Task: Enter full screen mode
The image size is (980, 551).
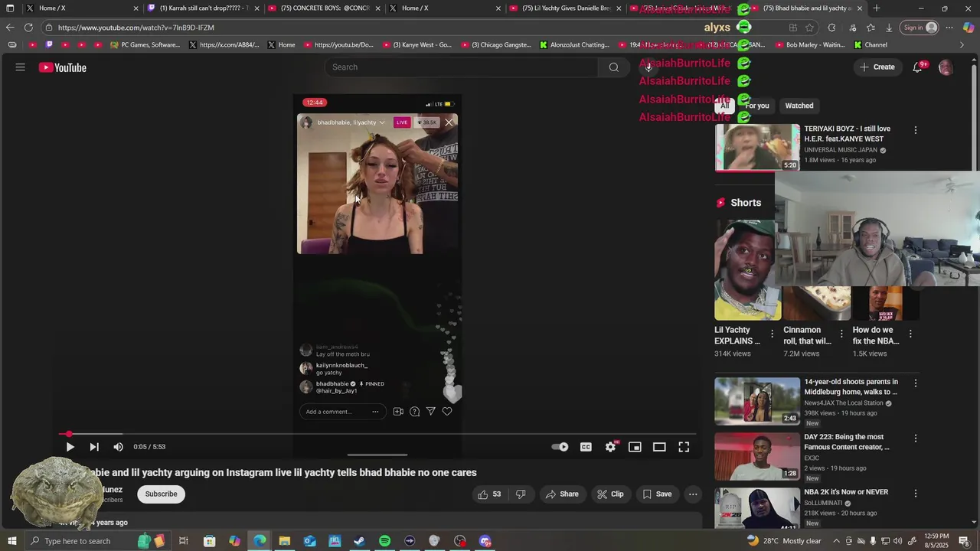Action: (x=684, y=447)
